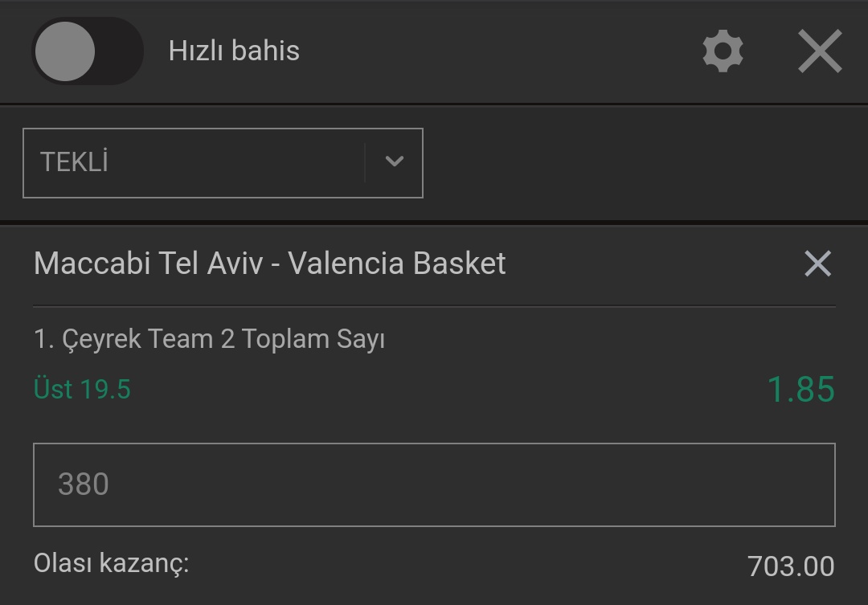Click the chevron arrow beside TEKLİ
This screenshot has width=868, height=605.
point(394,161)
